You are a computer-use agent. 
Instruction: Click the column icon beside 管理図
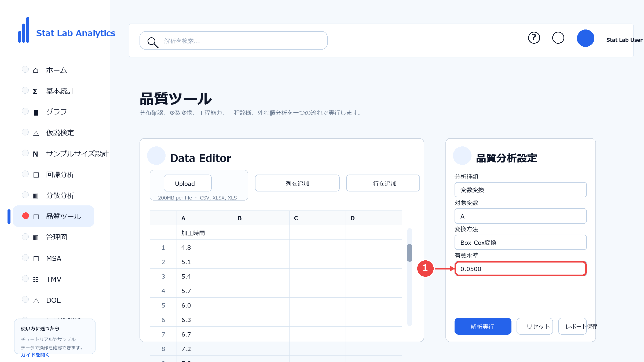(x=36, y=238)
